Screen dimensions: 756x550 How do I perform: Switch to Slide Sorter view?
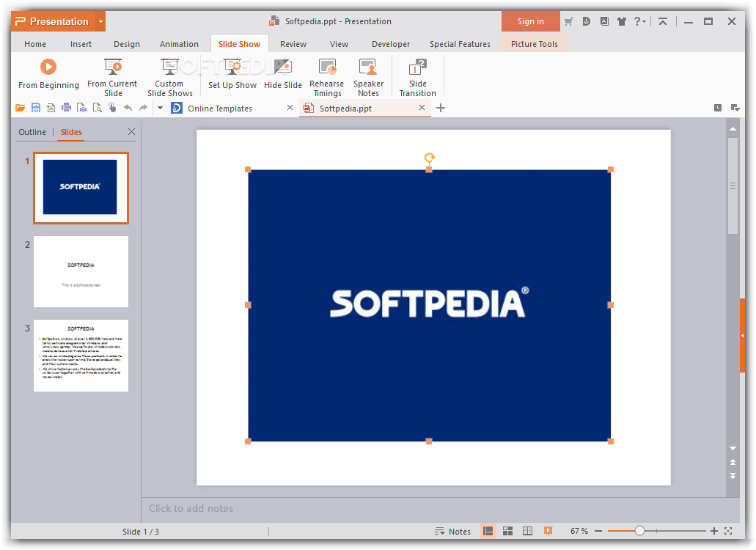tap(507, 531)
